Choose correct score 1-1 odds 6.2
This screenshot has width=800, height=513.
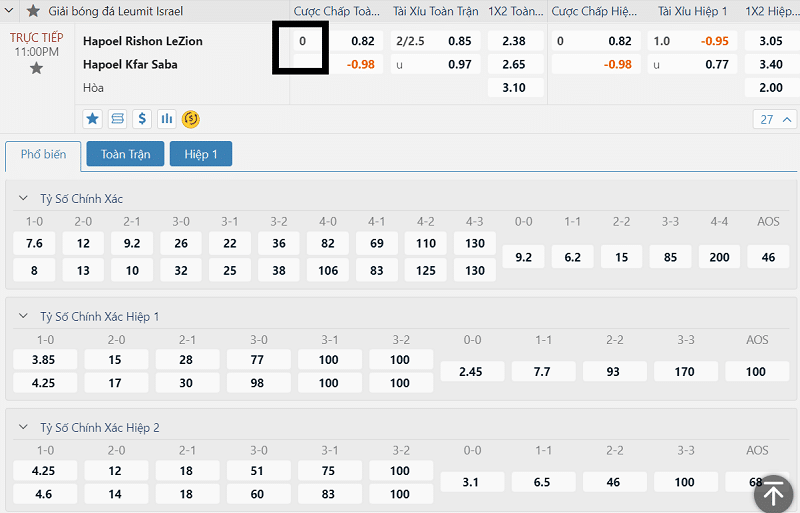tap(572, 257)
